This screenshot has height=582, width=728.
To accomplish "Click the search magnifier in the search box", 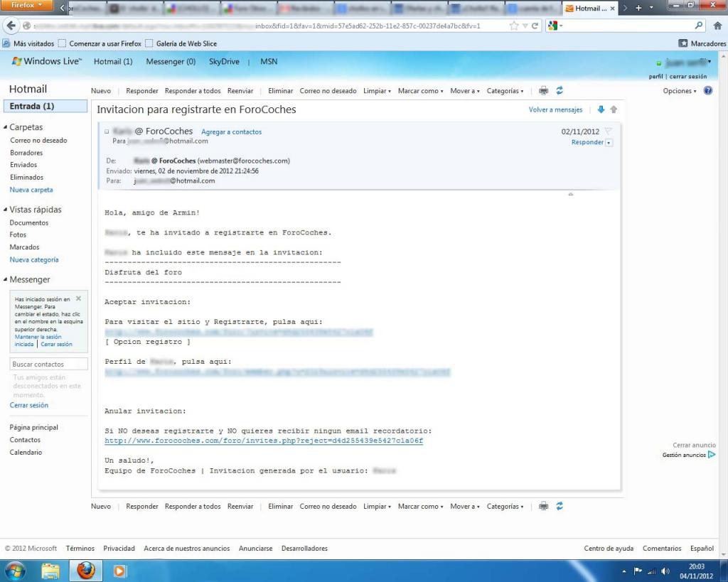I will point(698,26).
